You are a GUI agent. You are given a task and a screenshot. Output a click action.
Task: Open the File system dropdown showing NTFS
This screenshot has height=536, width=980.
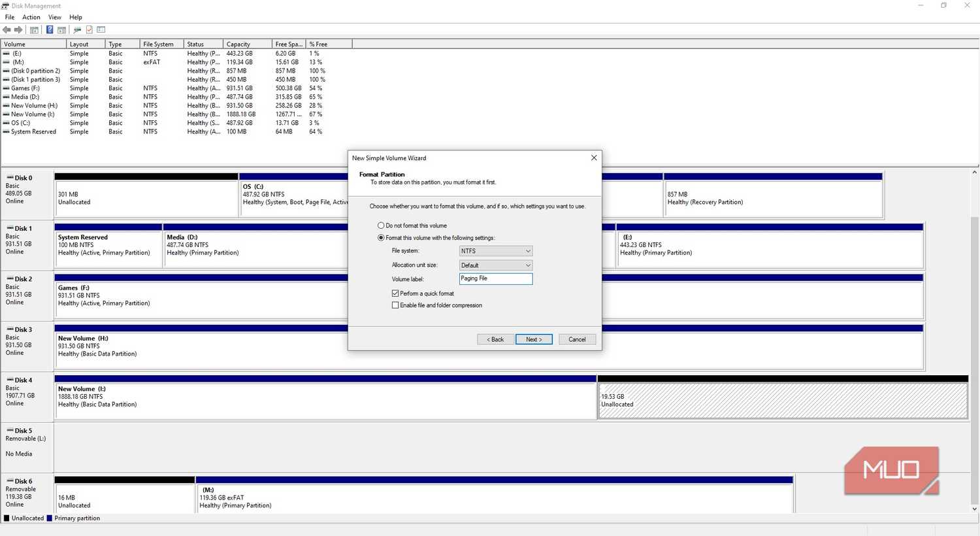(x=496, y=251)
